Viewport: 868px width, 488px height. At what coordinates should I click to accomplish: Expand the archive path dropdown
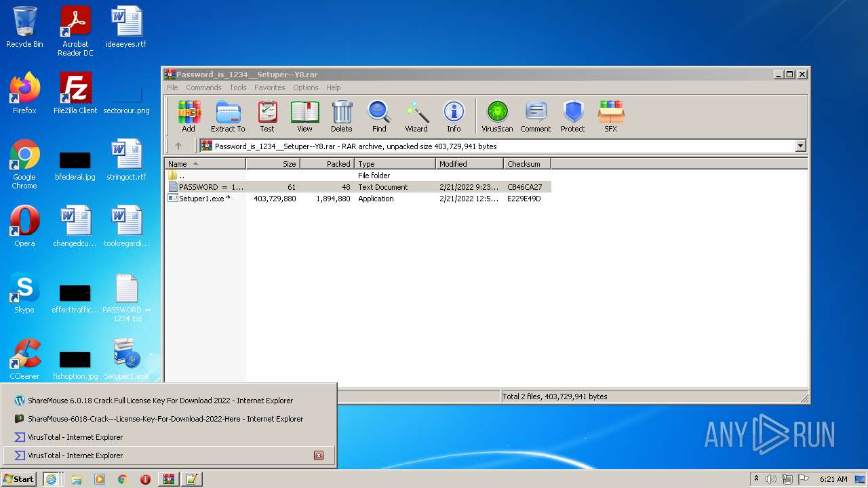(x=800, y=146)
